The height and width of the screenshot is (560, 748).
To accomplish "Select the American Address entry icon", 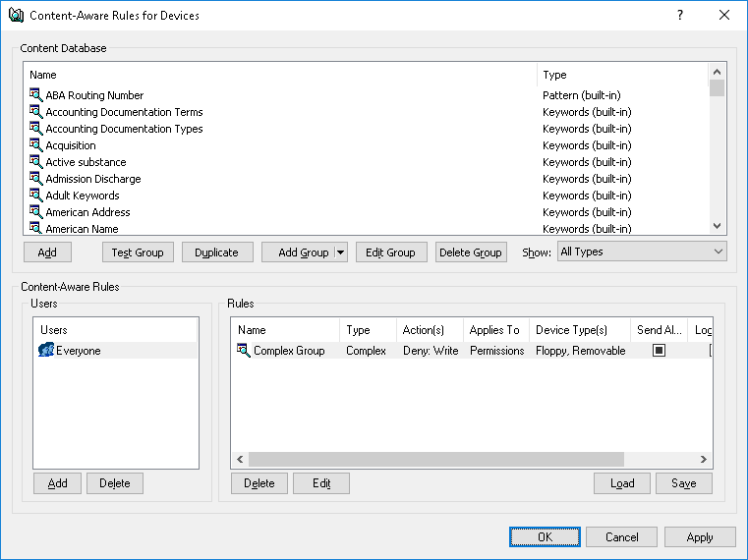I will (x=35, y=212).
